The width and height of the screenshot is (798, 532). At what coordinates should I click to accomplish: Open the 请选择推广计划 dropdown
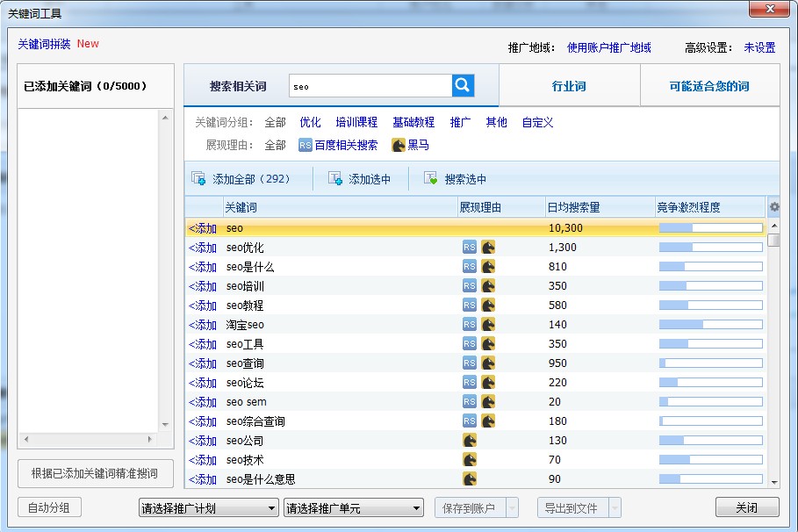point(208,507)
